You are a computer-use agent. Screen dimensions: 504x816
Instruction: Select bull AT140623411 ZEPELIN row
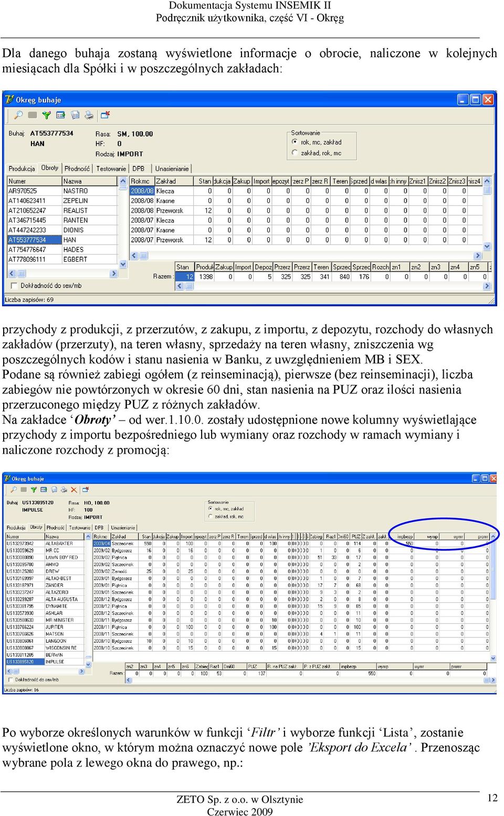(62, 201)
